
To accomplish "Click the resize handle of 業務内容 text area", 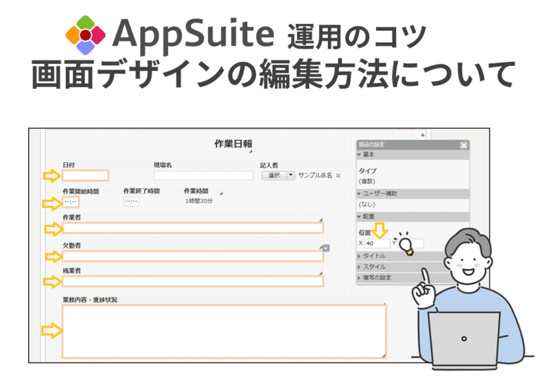I will click(384, 356).
